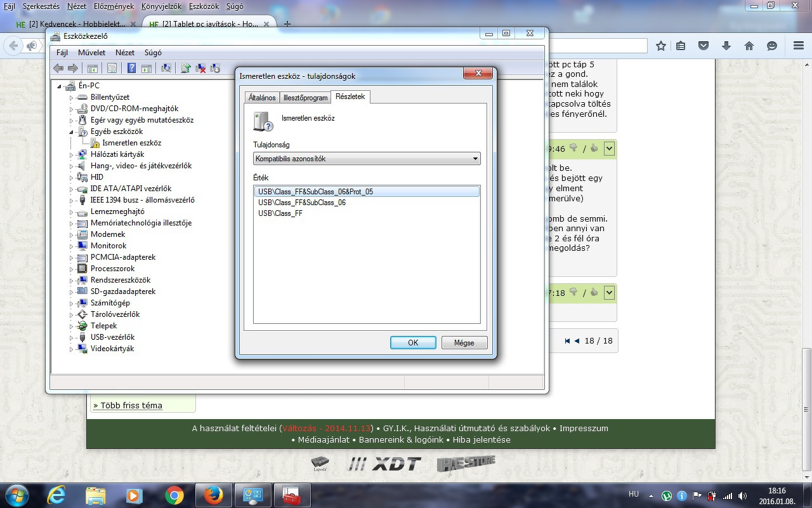
Task: Click the Pocket icon in Firefox toolbar
Action: (x=704, y=46)
